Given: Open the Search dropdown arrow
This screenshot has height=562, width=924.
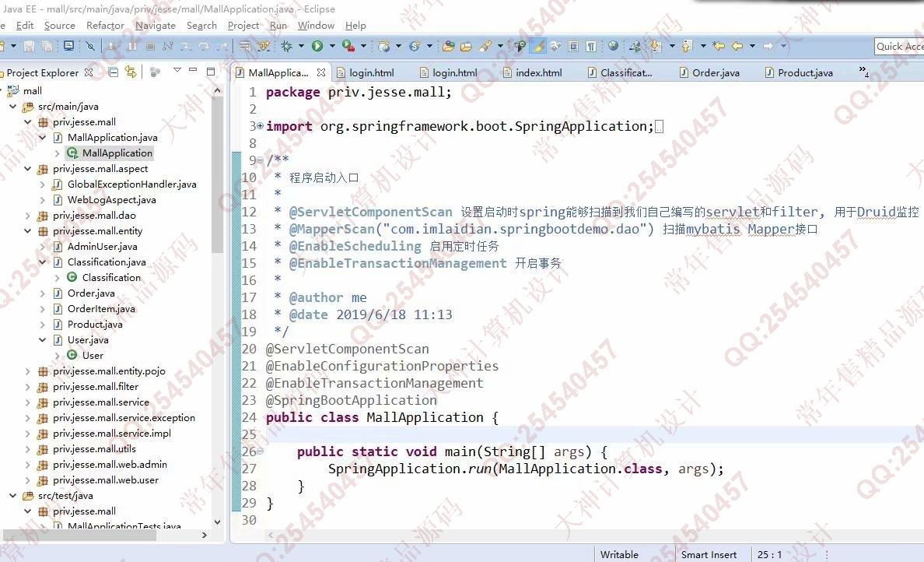Looking at the screenshot, I should (500, 46).
